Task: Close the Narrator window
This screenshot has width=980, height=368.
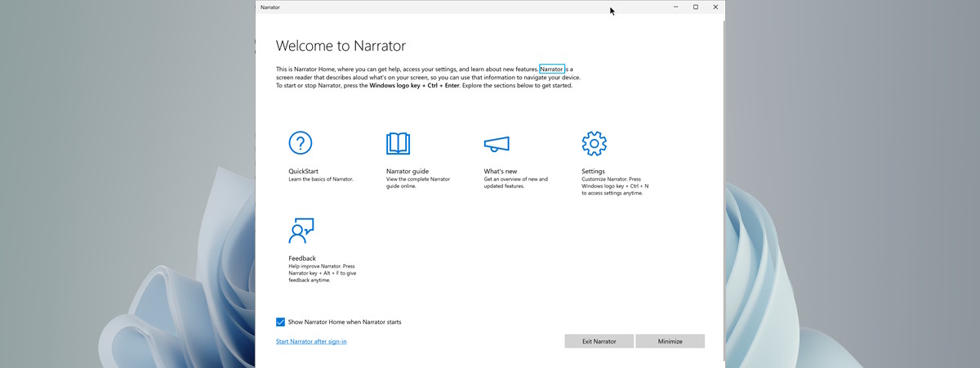Action: (715, 7)
